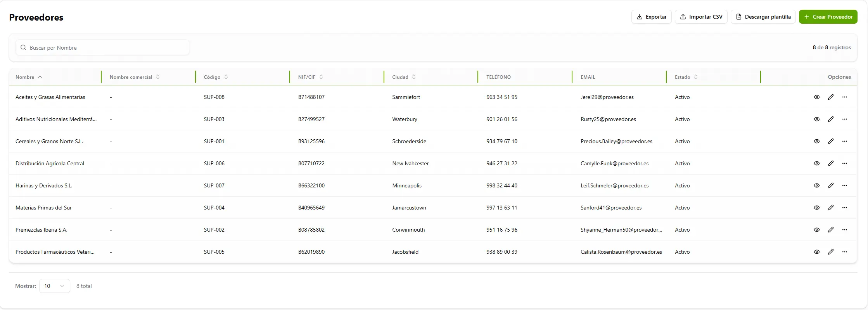View details of Aditivos Nutricionales supplier
Viewport: 868px width, 310px height.
click(x=816, y=119)
